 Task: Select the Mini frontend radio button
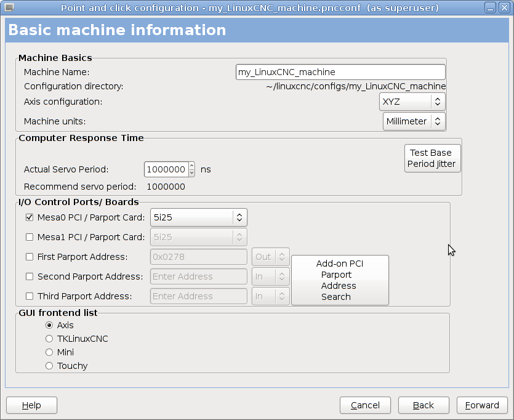pos(49,352)
